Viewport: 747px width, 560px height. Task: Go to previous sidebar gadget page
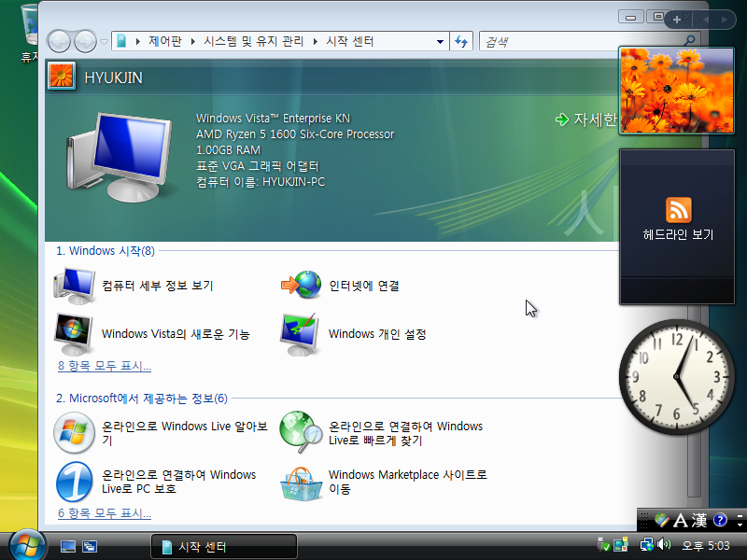tap(706, 20)
